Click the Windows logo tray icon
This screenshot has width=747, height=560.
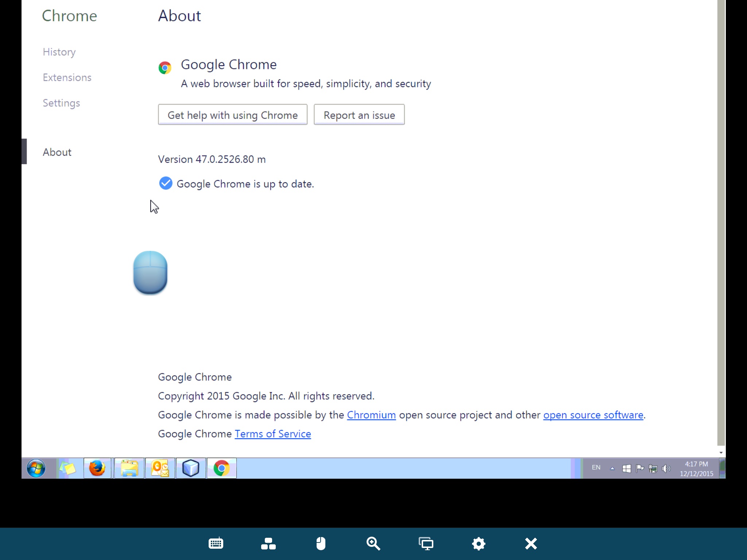[x=627, y=468]
